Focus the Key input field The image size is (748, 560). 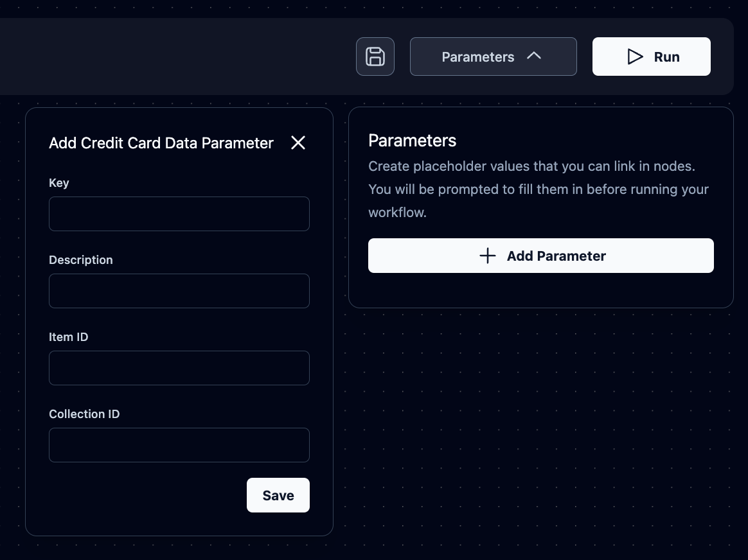point(179,214)
